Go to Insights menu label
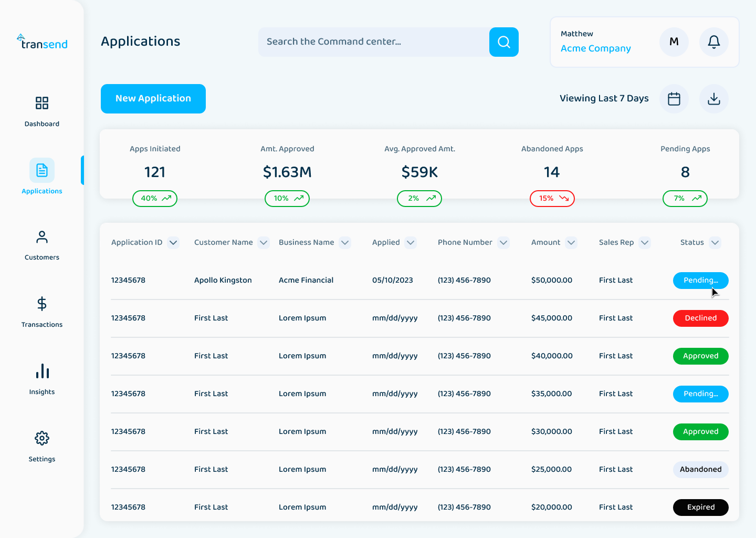Screen dimensions: 756x538 click(x=42, y=392)
